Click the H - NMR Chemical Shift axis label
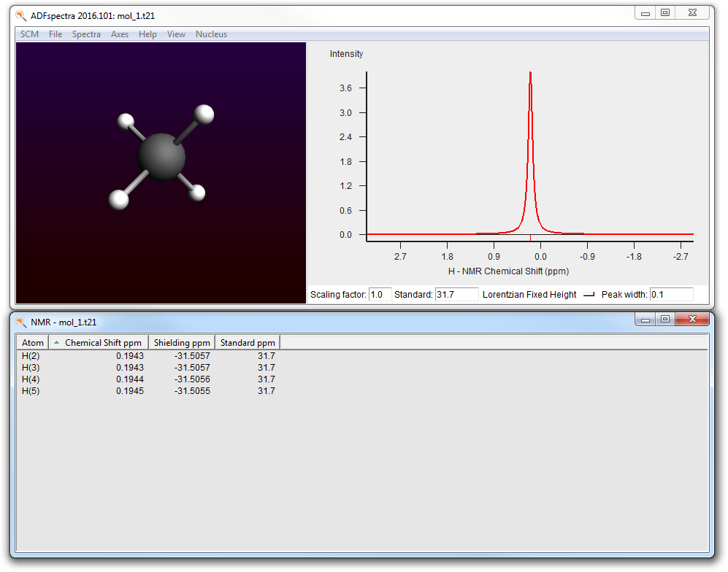728x572 pixels. (508, 271)
